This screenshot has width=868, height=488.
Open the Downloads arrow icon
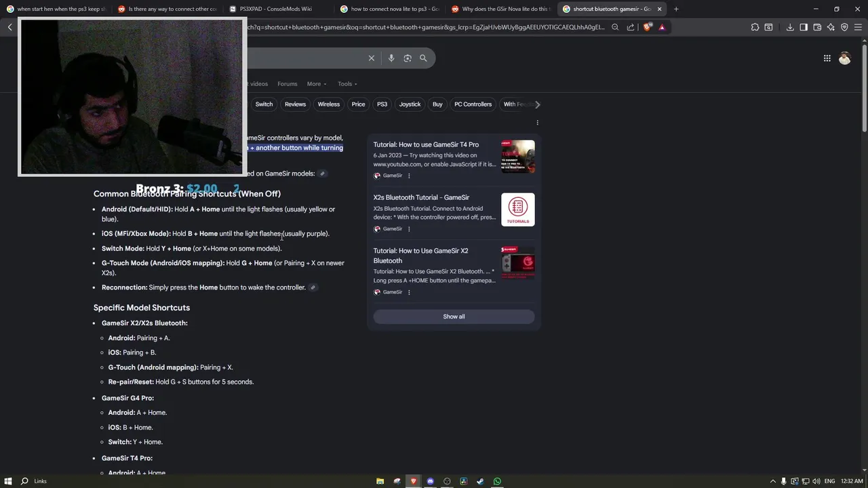point(790,27)
